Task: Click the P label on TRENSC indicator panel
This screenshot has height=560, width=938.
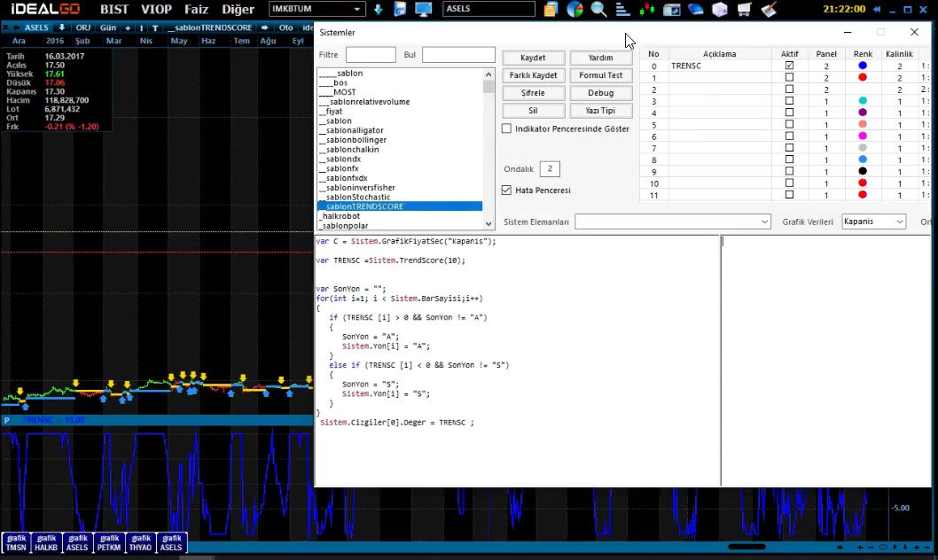Action: tap(6, 420)
